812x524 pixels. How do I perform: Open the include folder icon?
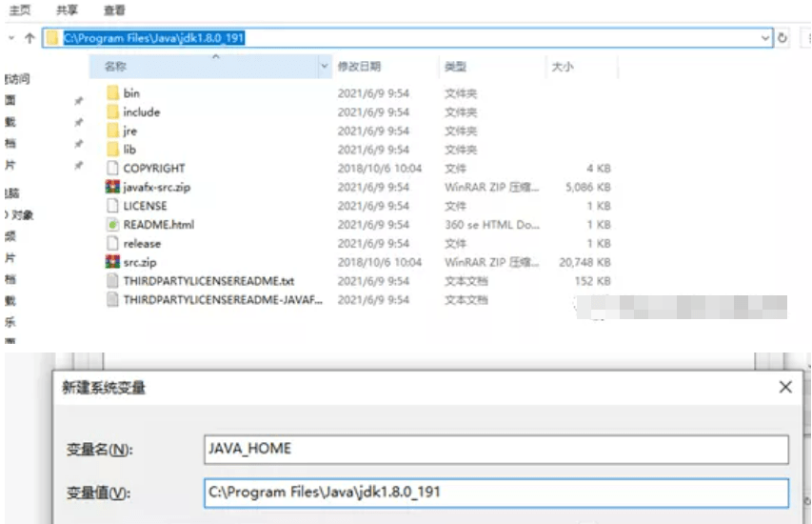[x=112, y=112]
